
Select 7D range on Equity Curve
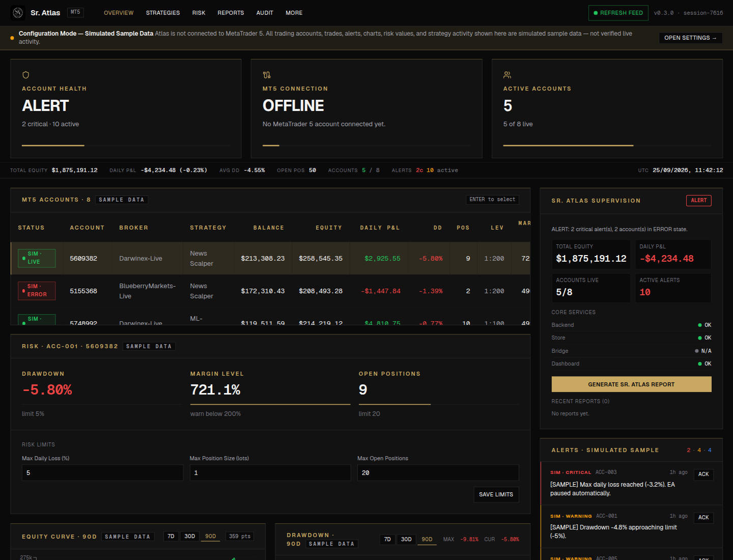pyautogui.click(x=171, y=537)
